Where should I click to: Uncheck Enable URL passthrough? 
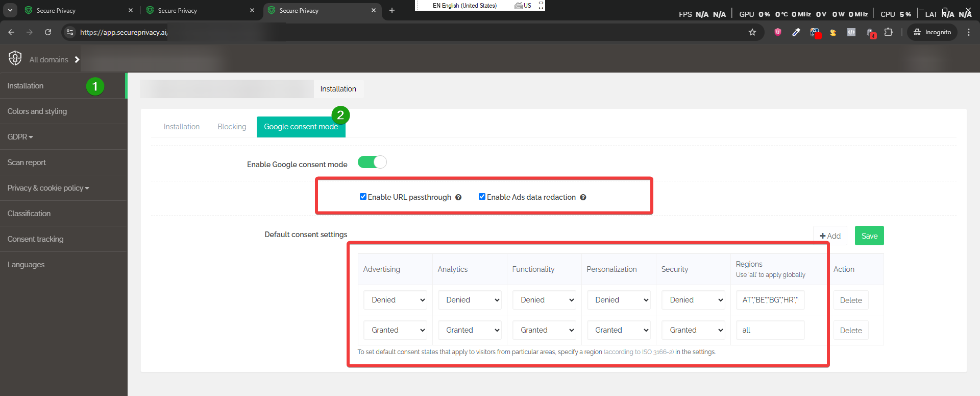[363, 197]
